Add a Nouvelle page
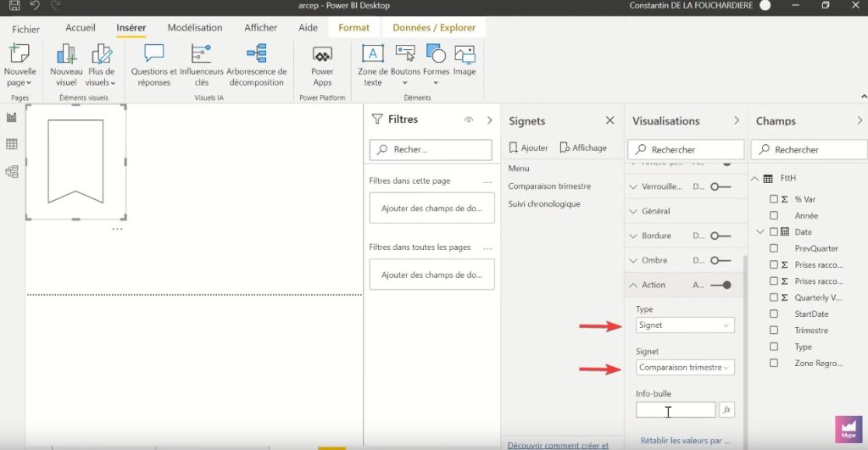The image size is (868, 450). 19,65
